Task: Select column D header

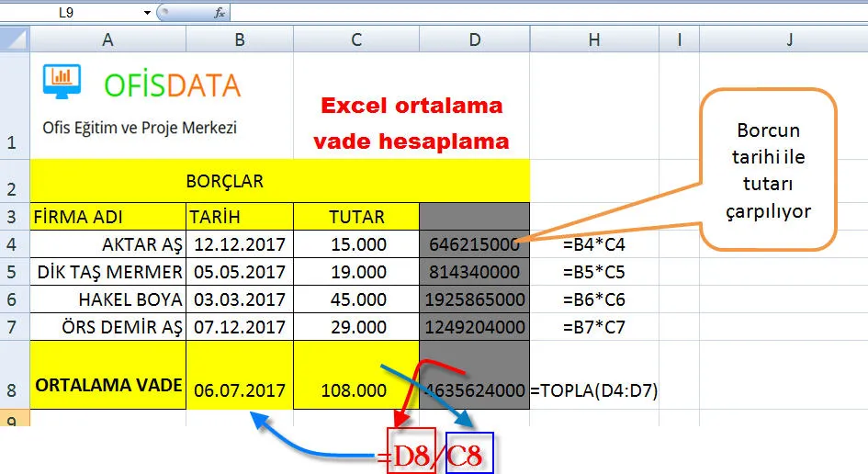Action: [474, 39]
